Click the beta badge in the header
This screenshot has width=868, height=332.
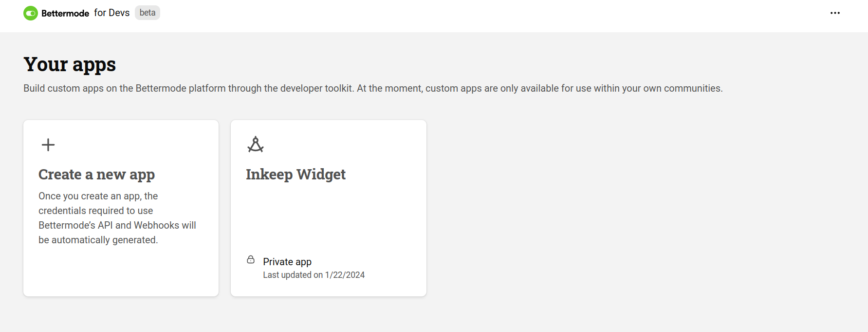coord(148,13)
